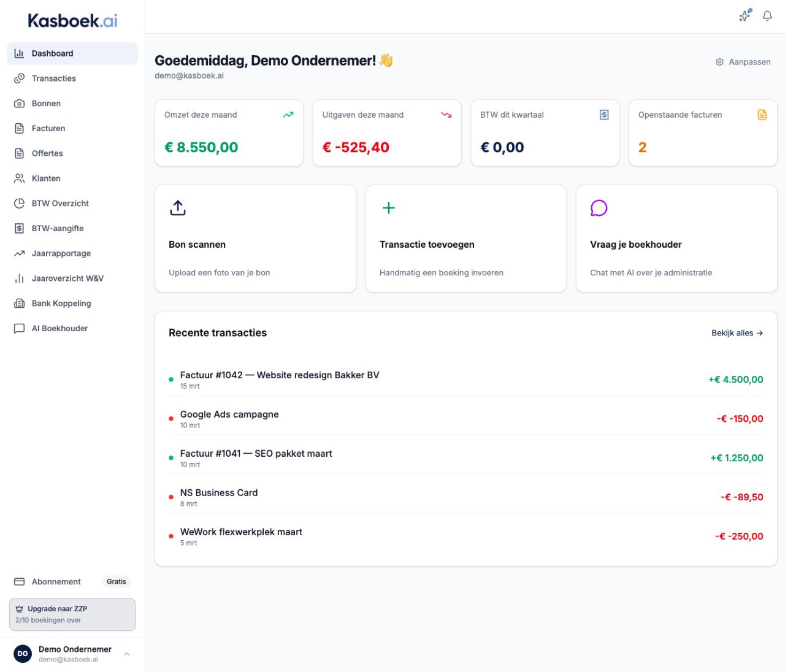This screenshot has height=672, width=785.
Task: Open the Klanten page
Action: (x=46, y=178)
